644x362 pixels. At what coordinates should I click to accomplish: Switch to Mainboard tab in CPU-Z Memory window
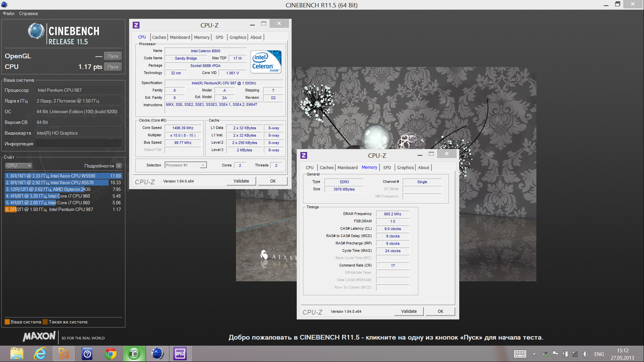(x=348, y=167)
